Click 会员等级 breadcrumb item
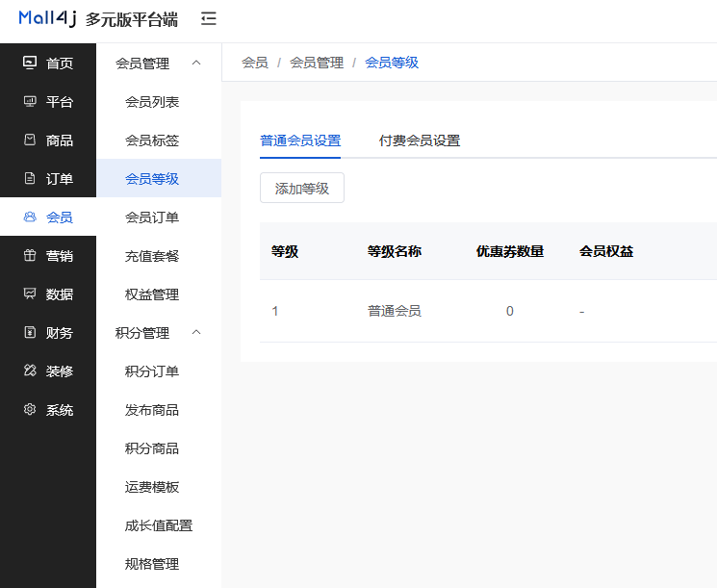The width and height of the screenshot is (717, 588). pos(392,63)
